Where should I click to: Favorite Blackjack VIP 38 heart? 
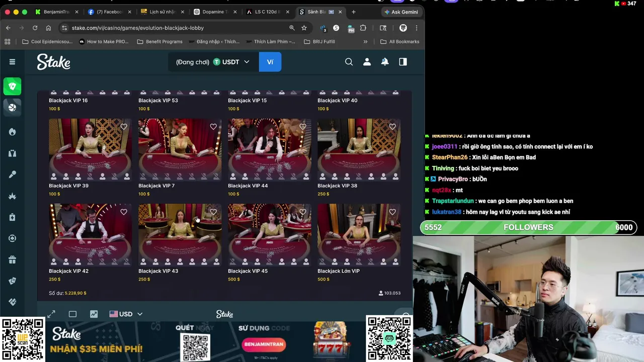392,127
